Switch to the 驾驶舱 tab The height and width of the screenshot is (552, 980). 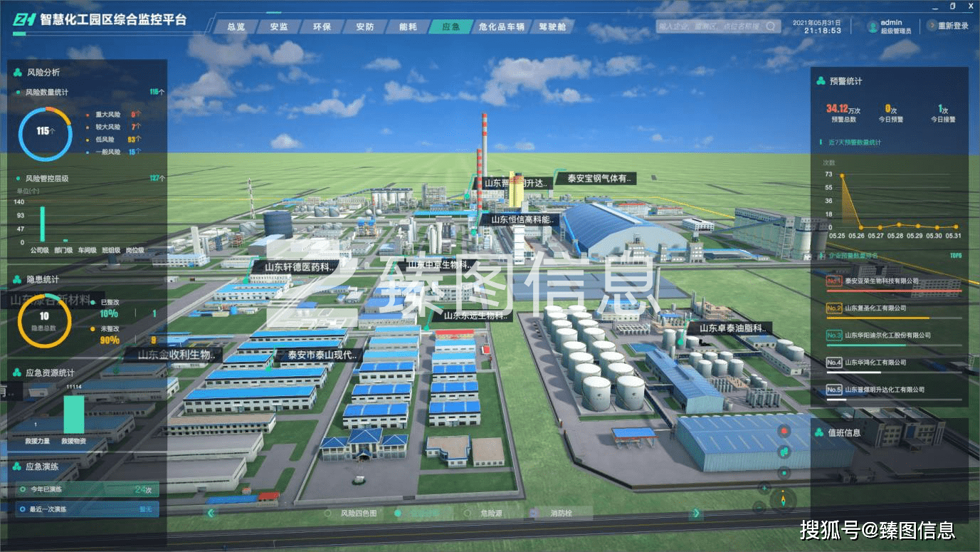coord(553,27)
